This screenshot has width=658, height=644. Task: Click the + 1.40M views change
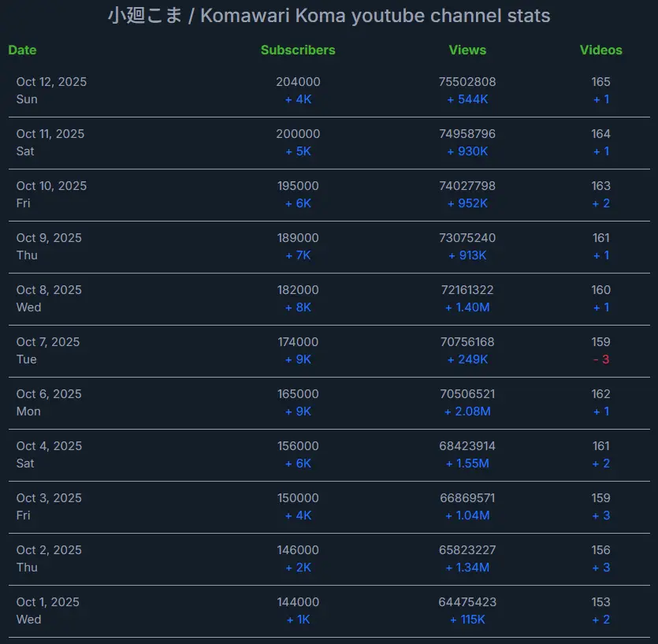(x=467, y=307)
